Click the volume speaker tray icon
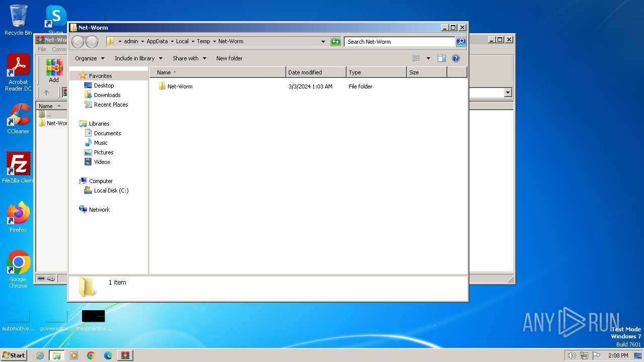 (x=572, y=355)
